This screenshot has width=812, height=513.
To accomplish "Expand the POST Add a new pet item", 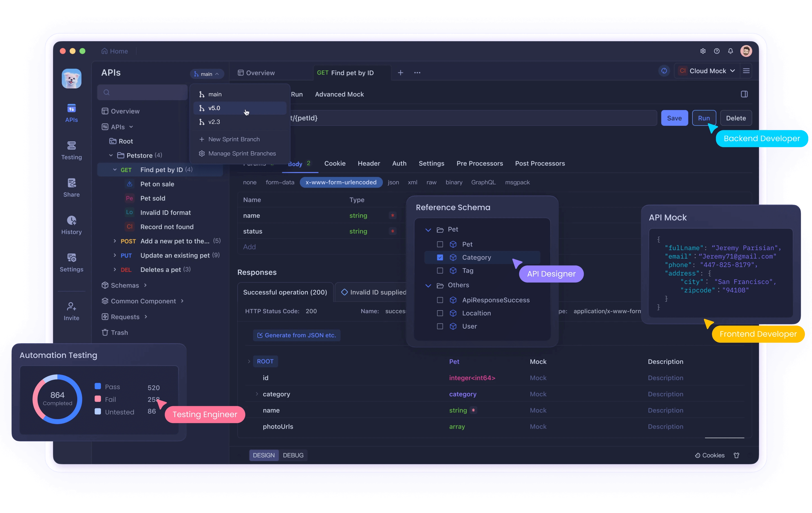I will [x=115, y=241].
